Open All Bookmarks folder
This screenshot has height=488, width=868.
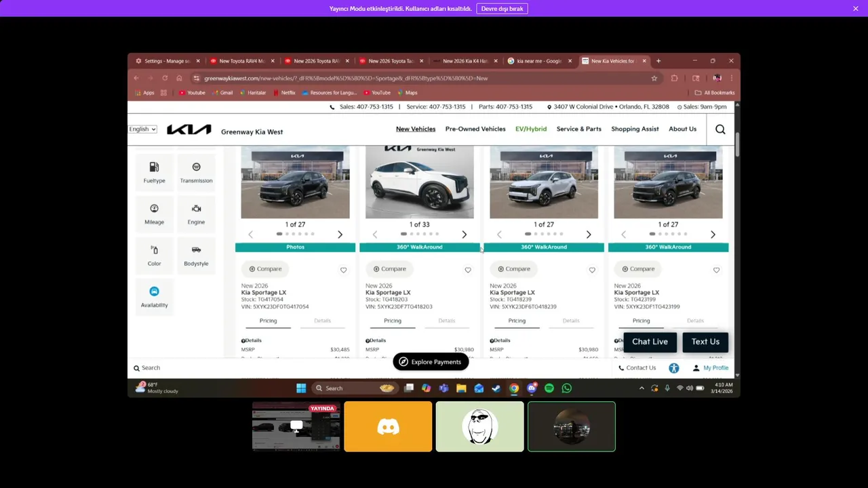coord(715,93)
